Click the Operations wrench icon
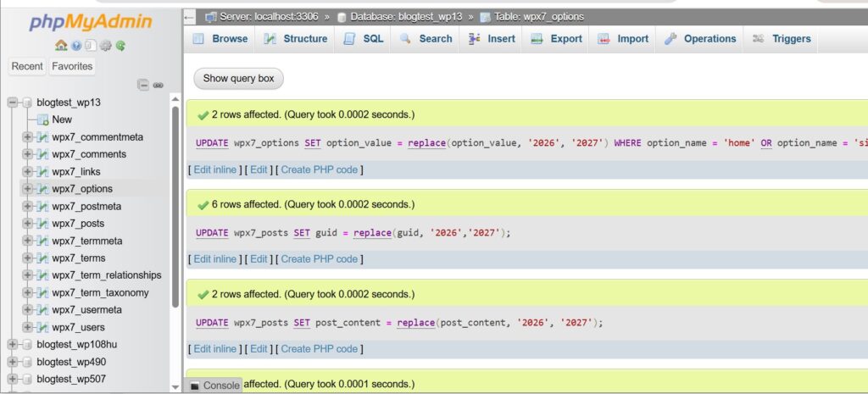This screenshot has height=394, width=868. 670,39
